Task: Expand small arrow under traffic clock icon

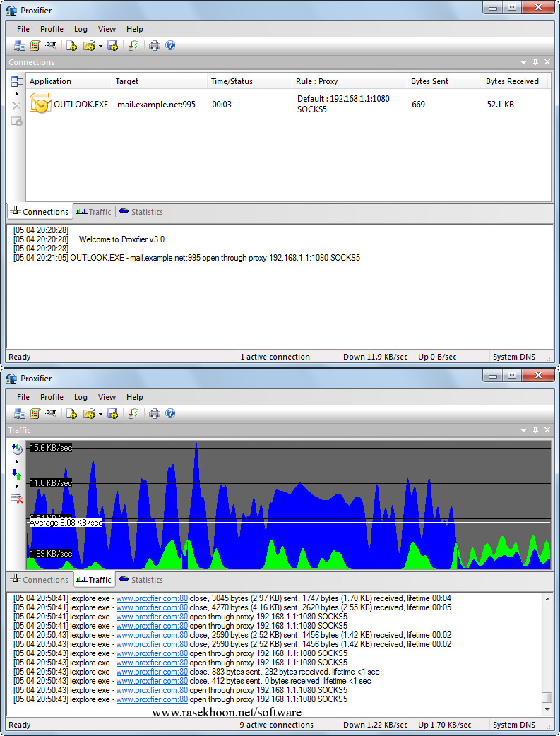Action: [x=18, y=461]
